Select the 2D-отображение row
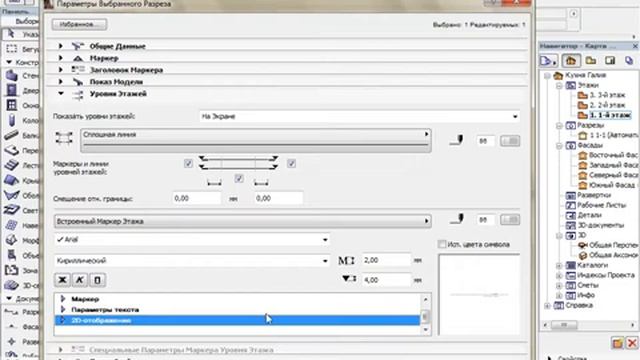The height and width of the screenshot is (360, 640). (237, 320)
